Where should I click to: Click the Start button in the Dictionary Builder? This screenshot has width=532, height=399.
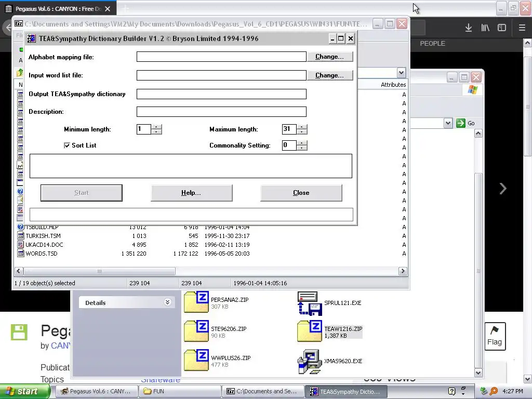82,193
